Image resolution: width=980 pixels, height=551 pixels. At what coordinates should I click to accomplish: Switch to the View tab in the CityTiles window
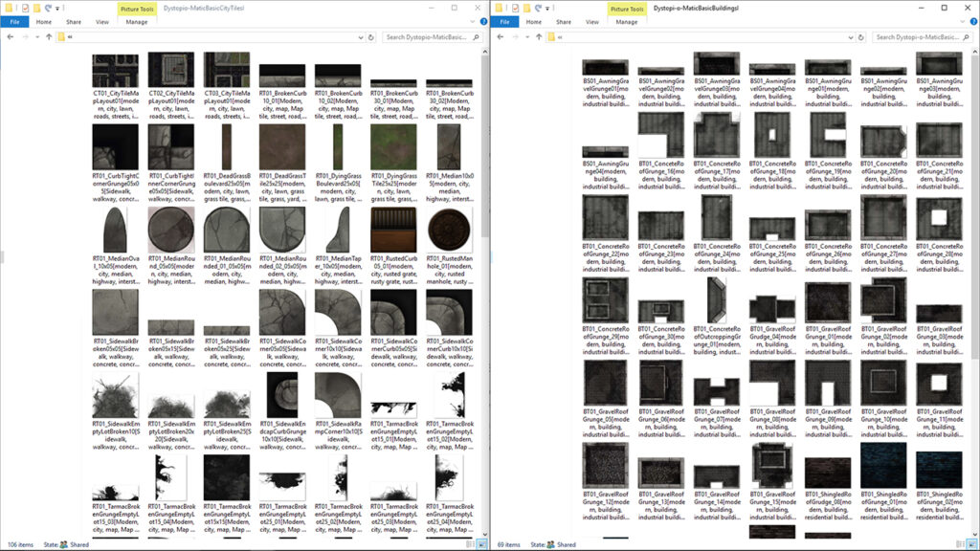100,21
